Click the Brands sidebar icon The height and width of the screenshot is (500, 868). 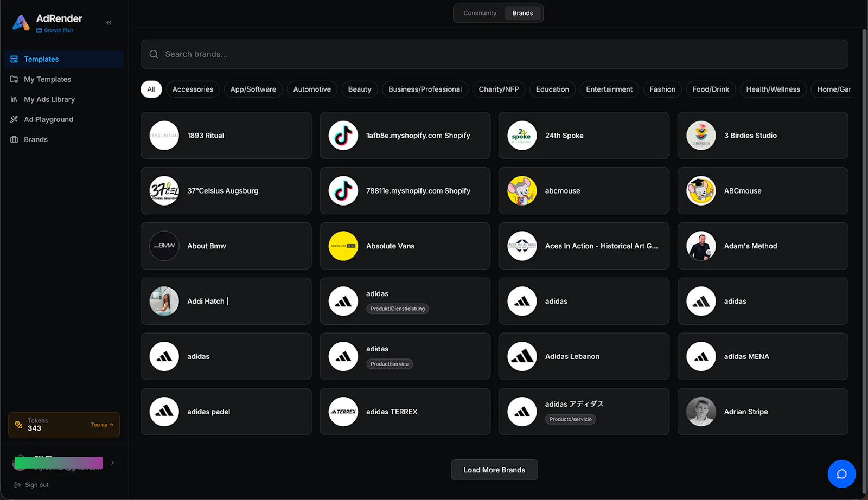coord(14,139)
